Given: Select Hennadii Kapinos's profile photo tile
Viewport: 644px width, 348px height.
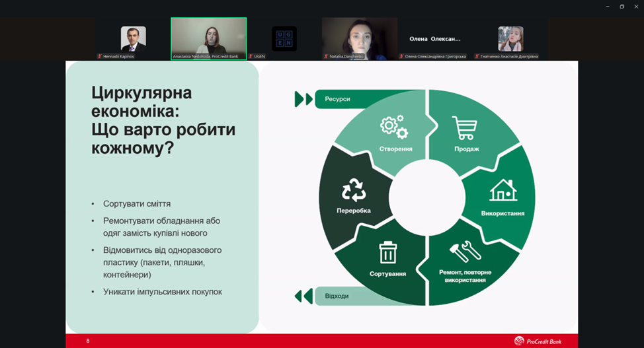Looking at the screenshot, I should [x=133, y=38].
